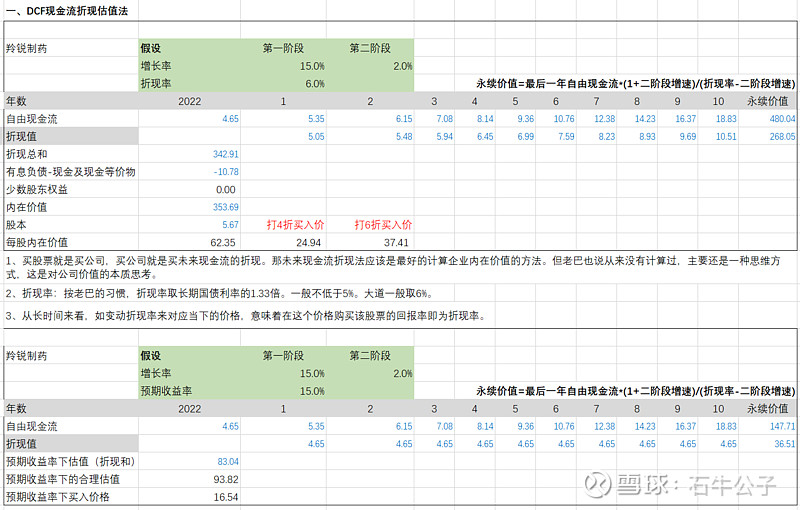The height and width of the screenshot is (510, 800).
Task: Select the 24.94 buy price cell
Action: (x=308, y=243)
